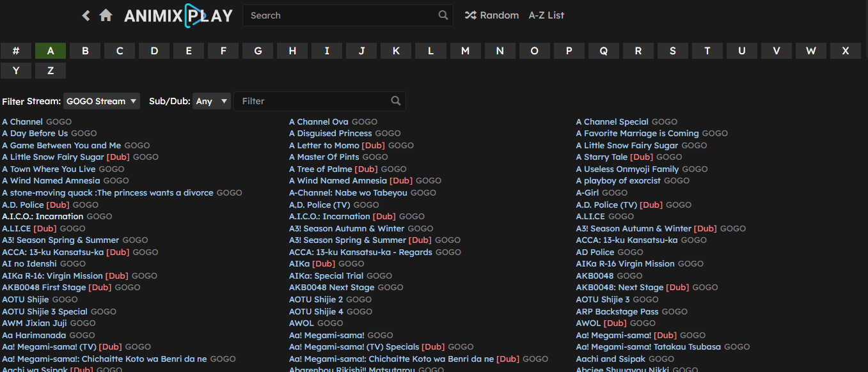The width and height of the screenshot is (868, 372).
Task: Open Aa! Megami-sama! Tatakau Tsubasa
Action: point(648,347)
